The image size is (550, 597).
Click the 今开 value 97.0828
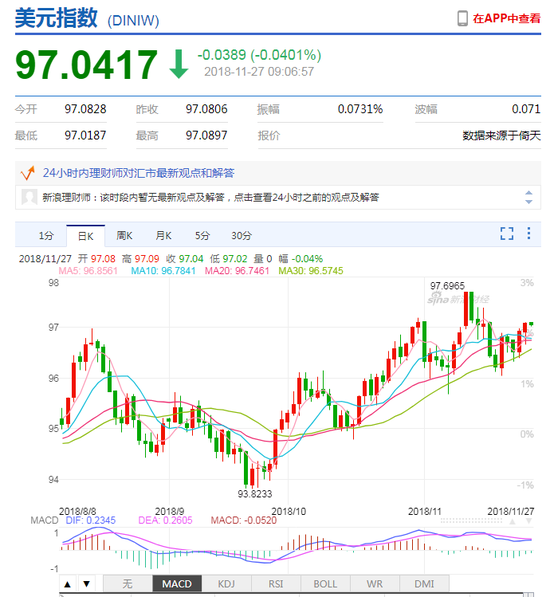tap(85, 109)
